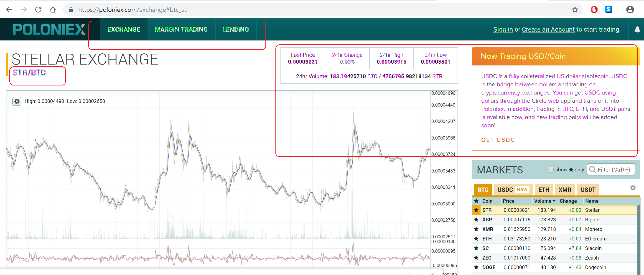This screenshot has height=275, width=644.
Task: Sort markets by Volume dropdown arrow
Action: [554, 201]
